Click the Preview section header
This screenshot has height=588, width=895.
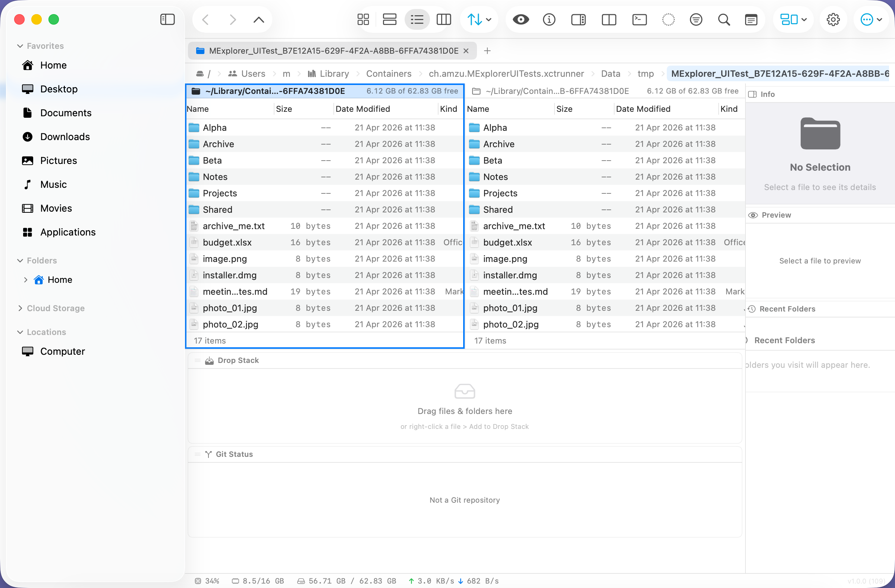tap(820, 215)
